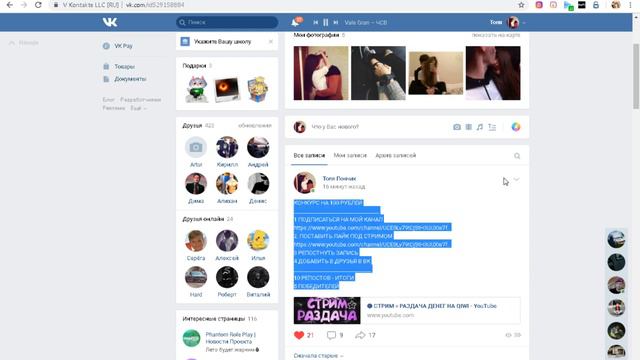Screen dimensions: 640x360
Task: Click the school suggestion link
Action: click(x=222, y=42)
